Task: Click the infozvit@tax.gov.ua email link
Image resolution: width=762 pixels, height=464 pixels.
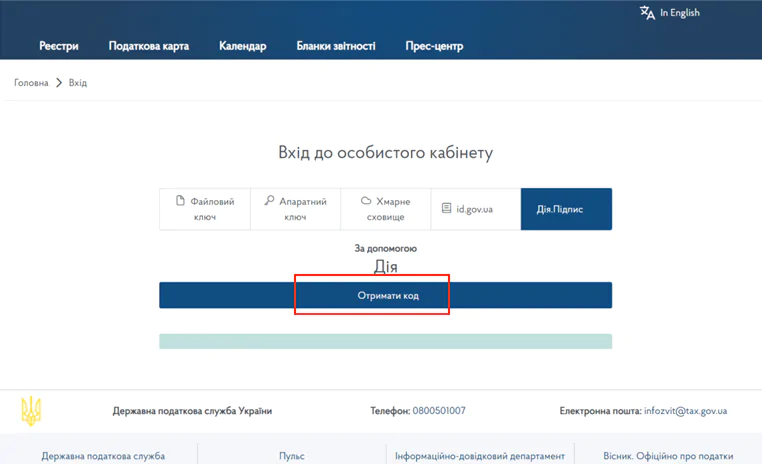Action: click(685, 411)
